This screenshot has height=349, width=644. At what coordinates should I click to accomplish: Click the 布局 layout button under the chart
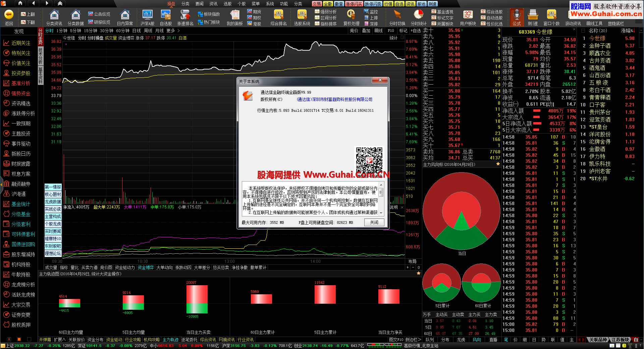click(412, 261)
